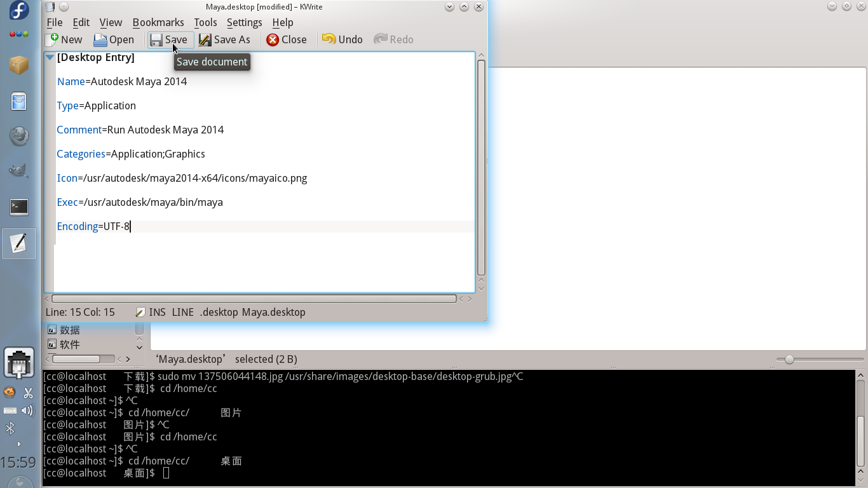Screen dimensions: 868x488
Task: Click the New document toolbar icon
Action: (64, 39)
